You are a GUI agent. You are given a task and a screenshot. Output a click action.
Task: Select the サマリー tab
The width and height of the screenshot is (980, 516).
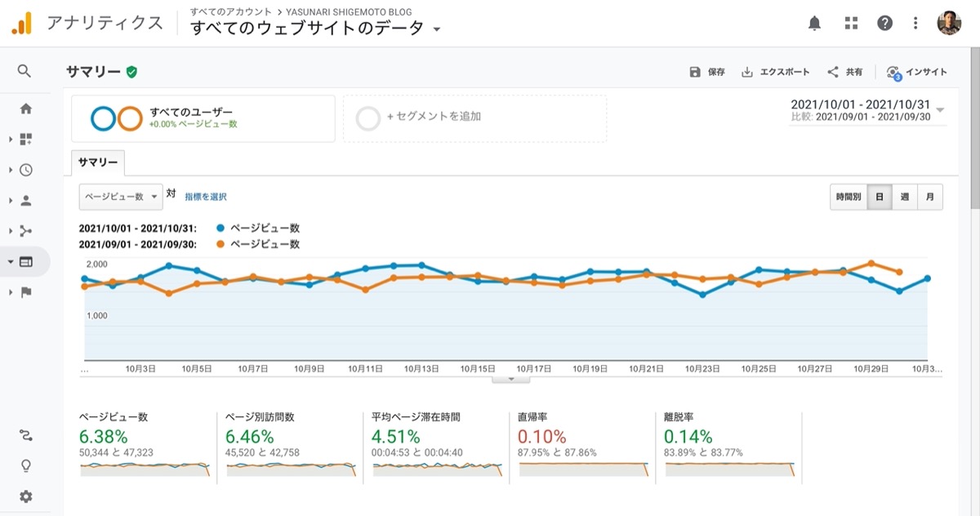point(97,162)
